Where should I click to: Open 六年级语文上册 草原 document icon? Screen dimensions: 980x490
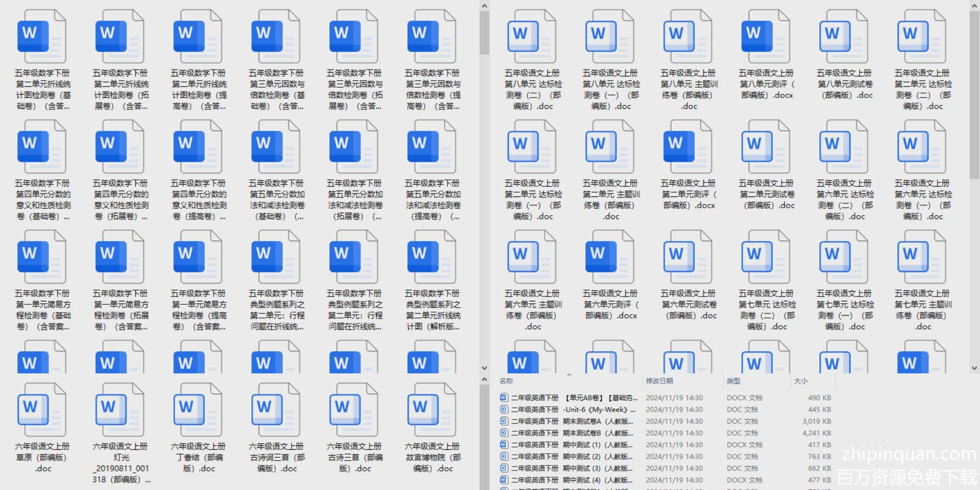(42, 410)
